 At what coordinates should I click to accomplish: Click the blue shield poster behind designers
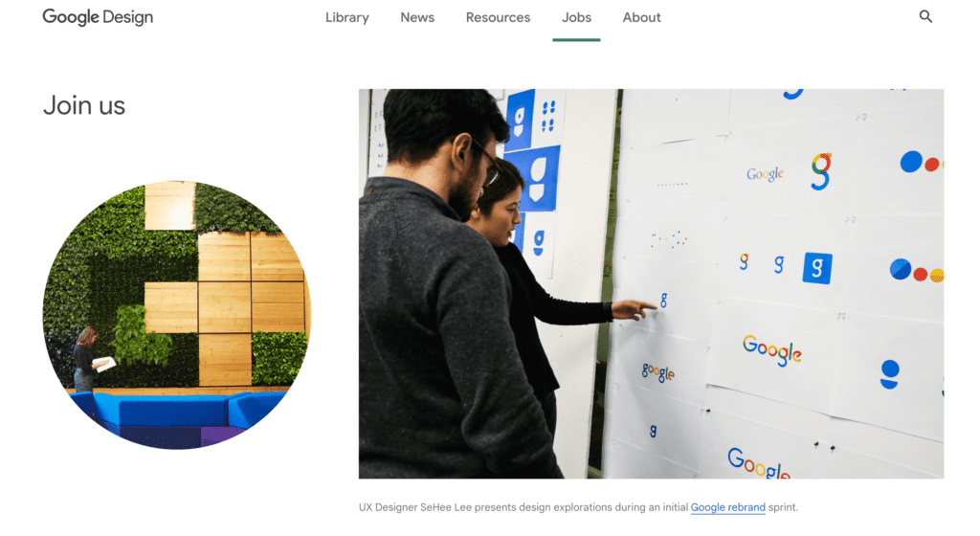536,179
